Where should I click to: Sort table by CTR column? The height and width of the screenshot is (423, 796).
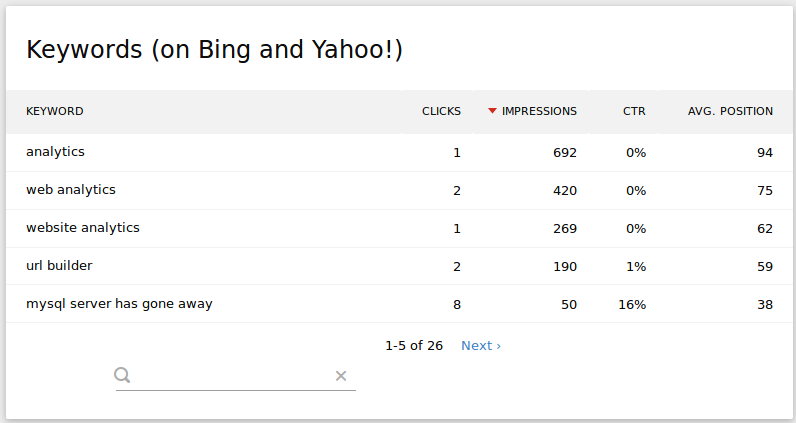[x=634, y=111]
